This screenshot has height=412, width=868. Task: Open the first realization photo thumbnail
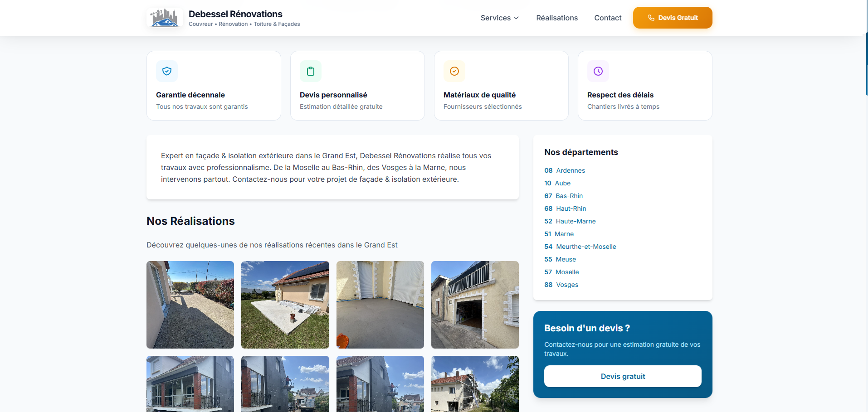(x=190, y=305)
